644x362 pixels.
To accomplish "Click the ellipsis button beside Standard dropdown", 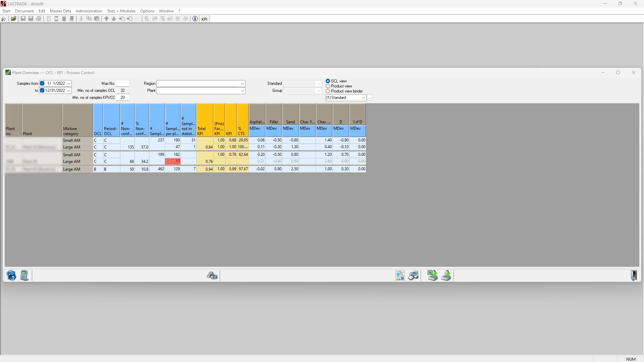I will [x=369, y=98].
